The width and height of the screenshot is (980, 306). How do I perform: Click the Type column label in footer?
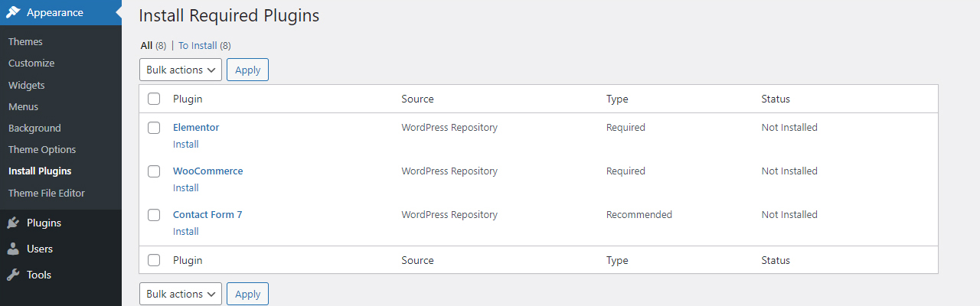coord(617,260)
